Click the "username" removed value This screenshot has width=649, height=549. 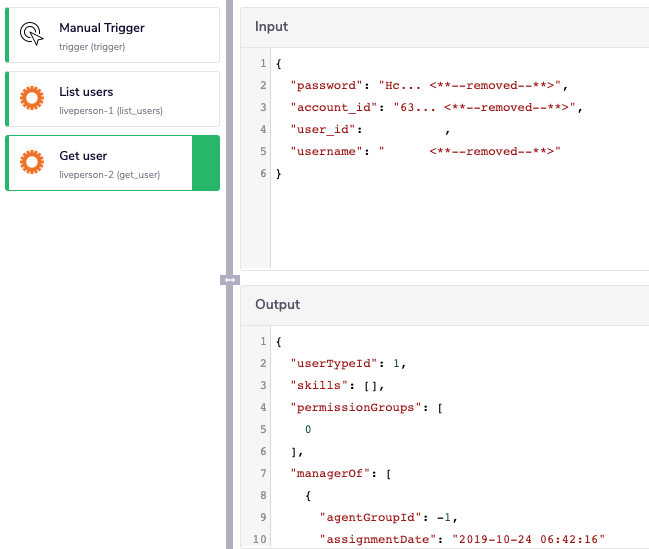pyautogui.click(x=491, y=151)
